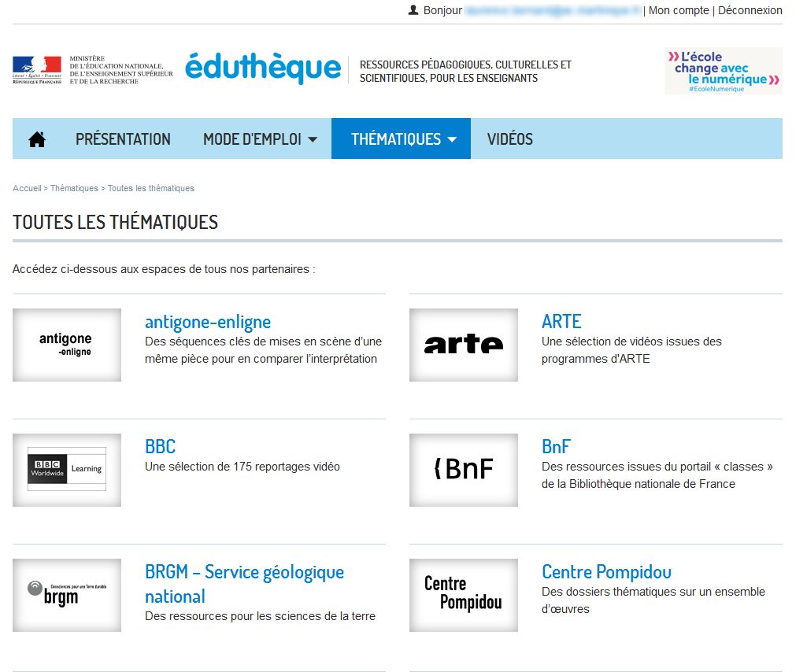The image size is (807, 672).
Task: Click the Déconnexion link
Action: (750, 10)
